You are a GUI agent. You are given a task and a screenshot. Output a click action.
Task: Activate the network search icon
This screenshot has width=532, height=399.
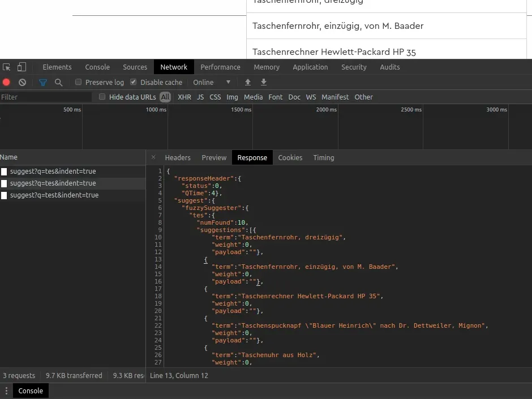[59, 82]
